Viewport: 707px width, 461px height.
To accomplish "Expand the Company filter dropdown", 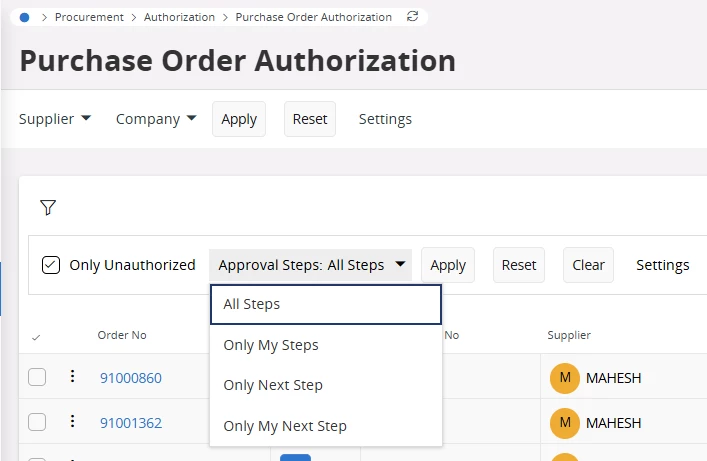I will pos(156,119).
